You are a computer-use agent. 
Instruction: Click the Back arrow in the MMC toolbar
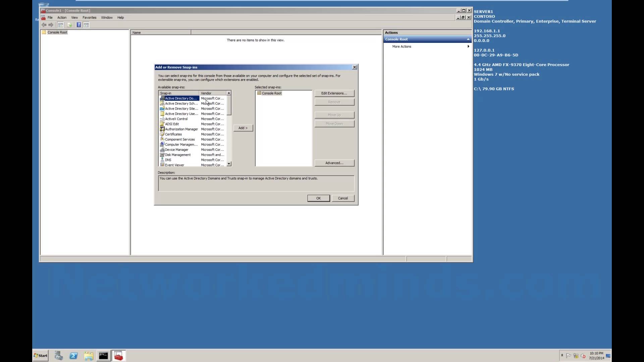[x=44, y=25]
